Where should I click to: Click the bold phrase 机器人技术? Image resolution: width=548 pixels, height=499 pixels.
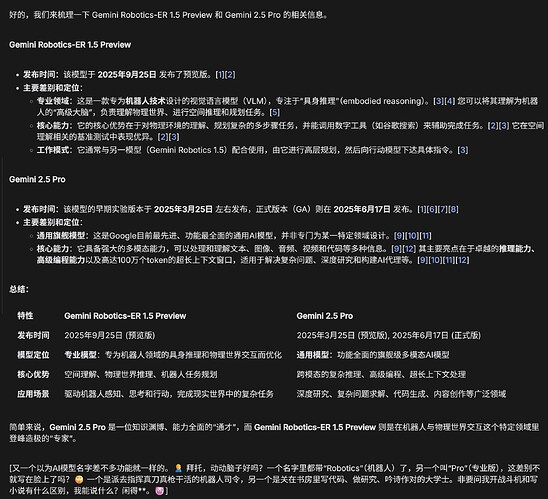point(146,101)
